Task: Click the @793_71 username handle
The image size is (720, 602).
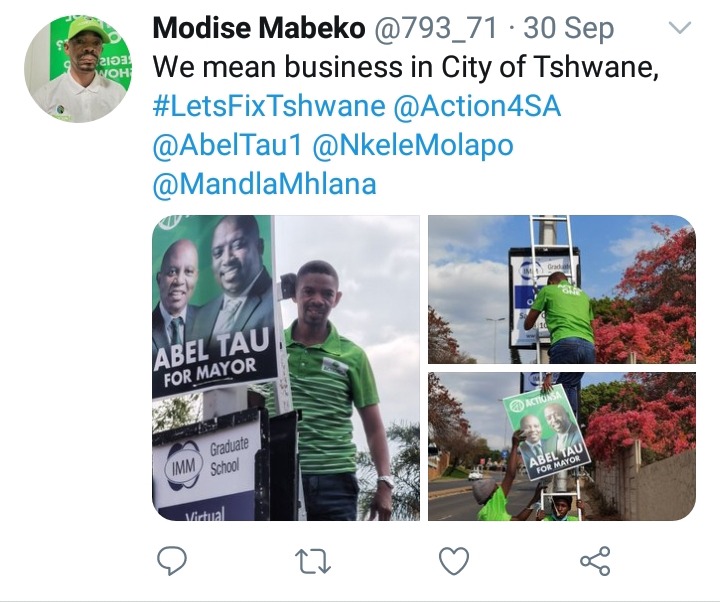Action: click(x=436, y=28)
